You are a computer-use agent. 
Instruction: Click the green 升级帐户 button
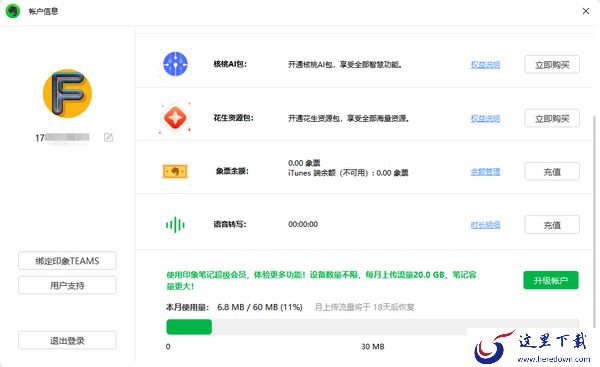(551, 281)
